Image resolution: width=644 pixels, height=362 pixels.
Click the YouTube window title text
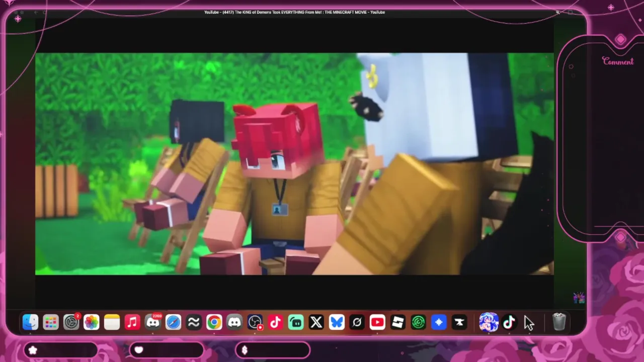point(294,12)
